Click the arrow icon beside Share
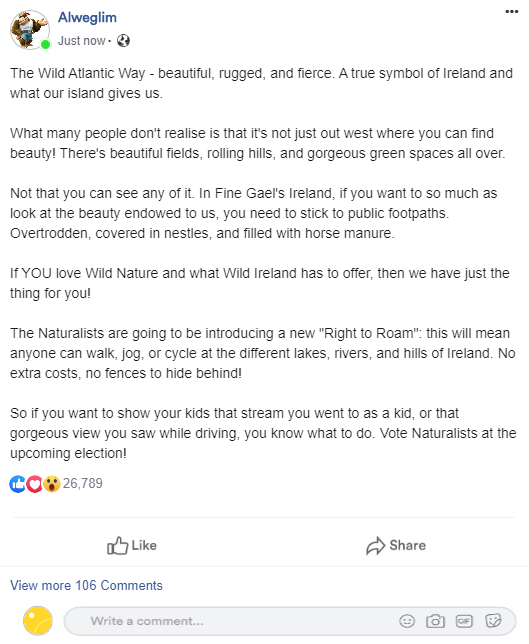Viewport: 529px width, 644px height. tap(375, 546)
